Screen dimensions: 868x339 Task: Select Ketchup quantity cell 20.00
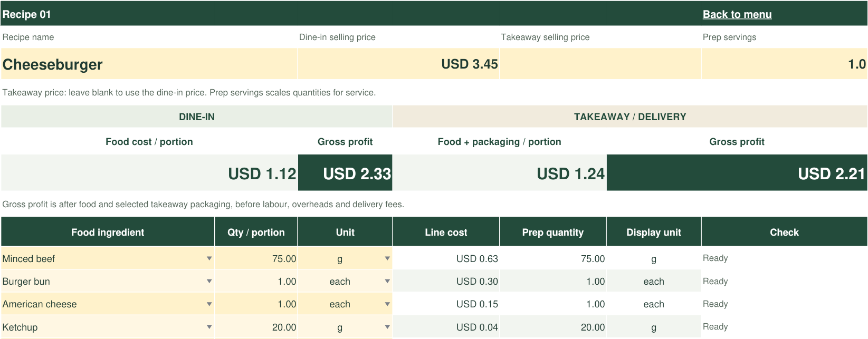click(x=256, y=327)
